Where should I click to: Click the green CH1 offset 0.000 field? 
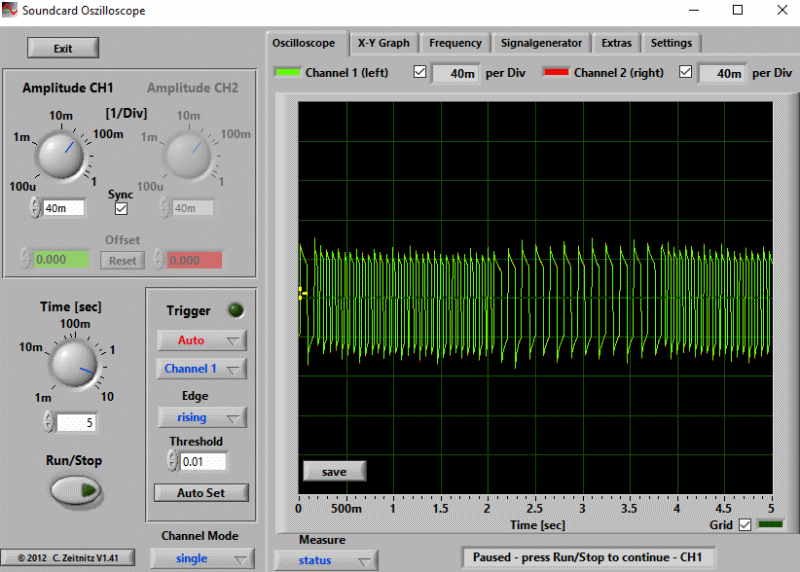(x=61, y=260)
